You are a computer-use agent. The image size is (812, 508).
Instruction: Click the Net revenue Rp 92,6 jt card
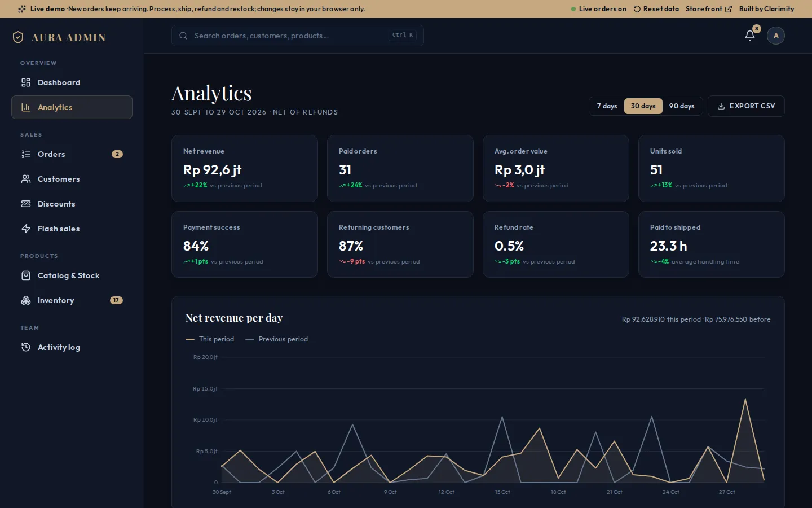[245, 168]
